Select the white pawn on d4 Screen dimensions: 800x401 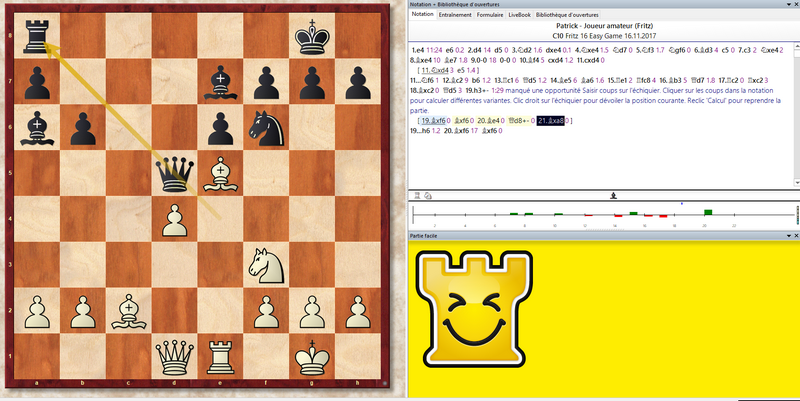(x=174, y=219)
